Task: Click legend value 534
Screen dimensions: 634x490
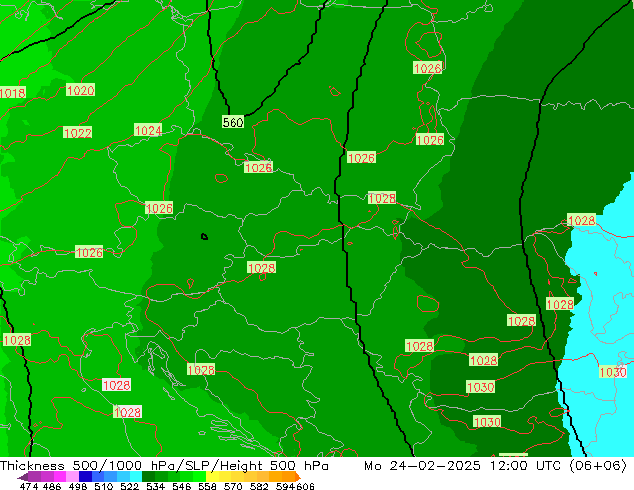Action: coord(155,486)
